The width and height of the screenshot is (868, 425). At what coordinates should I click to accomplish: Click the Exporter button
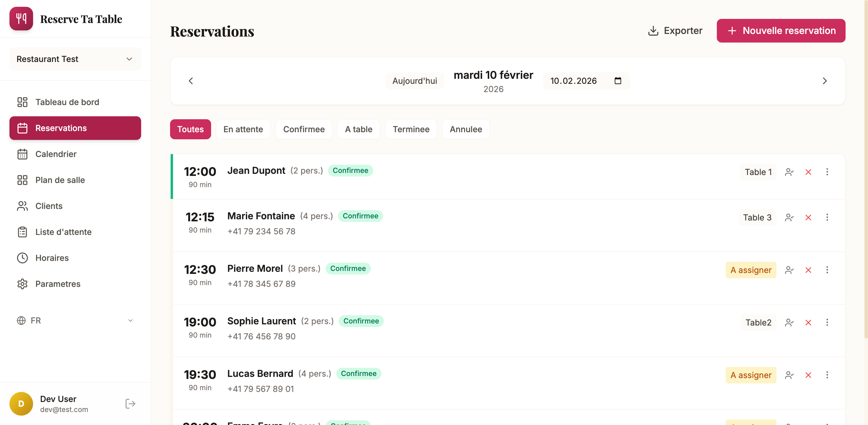coord(675,31)
